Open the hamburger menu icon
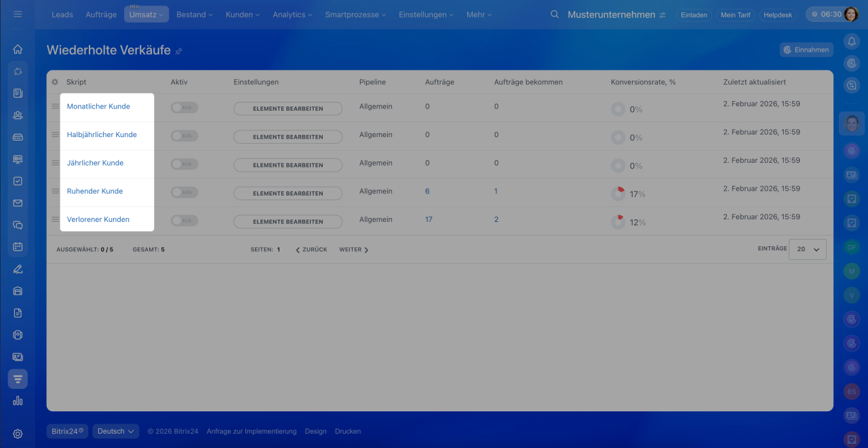The image size is (868, 448). click(18, 14)
